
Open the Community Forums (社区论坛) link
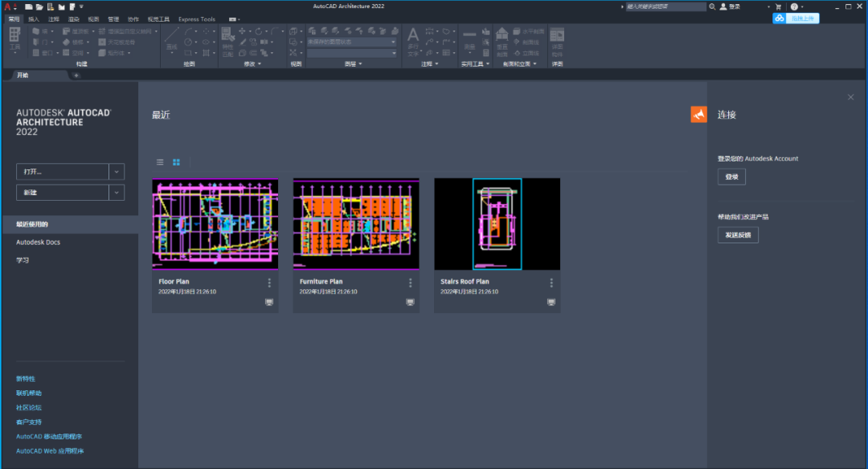[29, 408]
